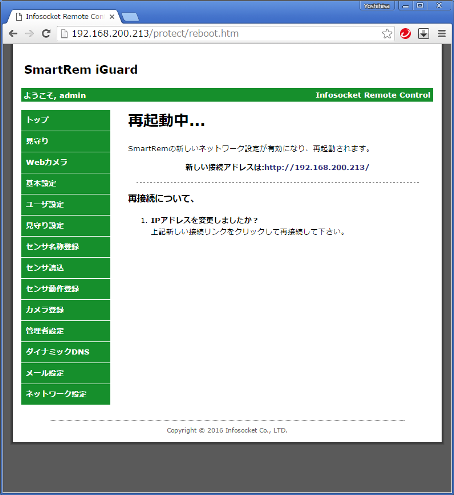Click the address bar URL field
The height and width of the screenshot is (495, 454).
click(x=220, y=34)
